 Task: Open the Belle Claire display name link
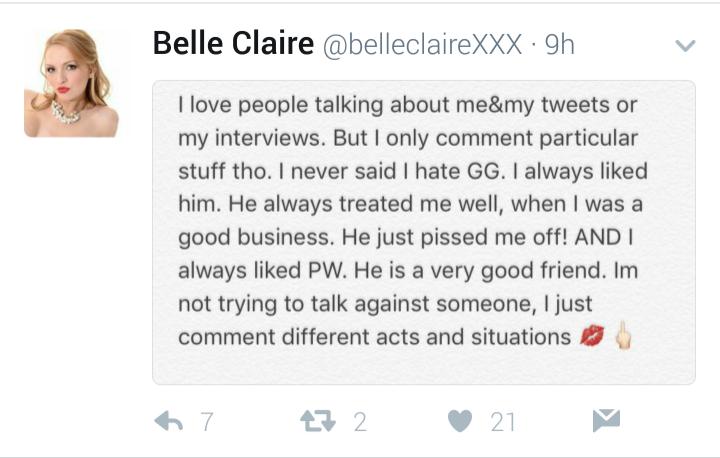click(232, 44)
